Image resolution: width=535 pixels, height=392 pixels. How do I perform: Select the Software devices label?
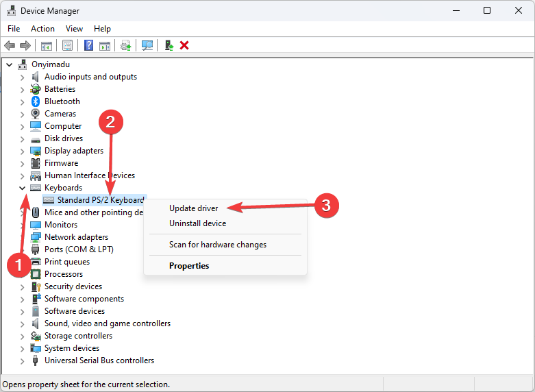point(75,311)
